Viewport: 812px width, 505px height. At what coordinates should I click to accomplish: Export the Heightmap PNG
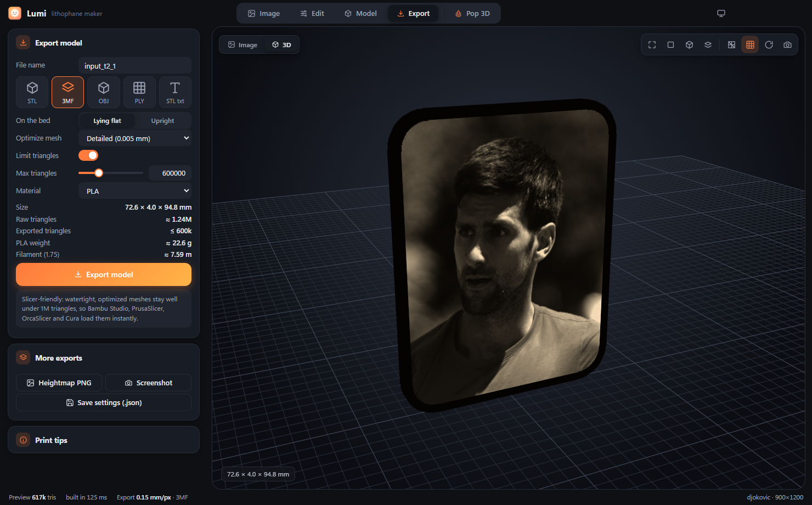(59, 383)
